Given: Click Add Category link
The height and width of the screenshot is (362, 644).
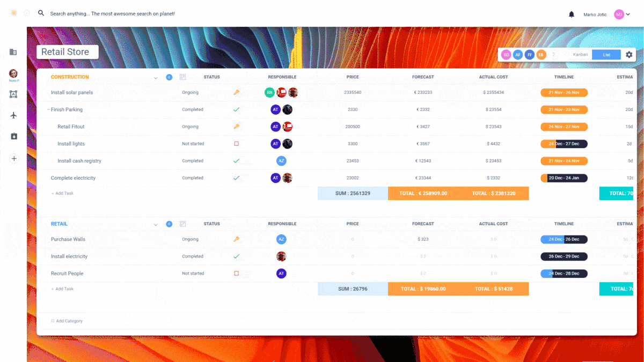Looking at the screenshot, I should [67, 321].
